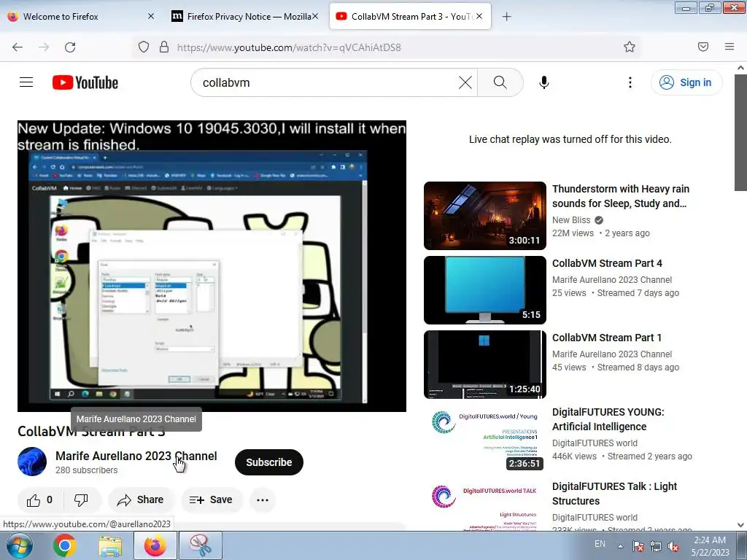
Task: Clear the search box text
Action: (465, 82)
